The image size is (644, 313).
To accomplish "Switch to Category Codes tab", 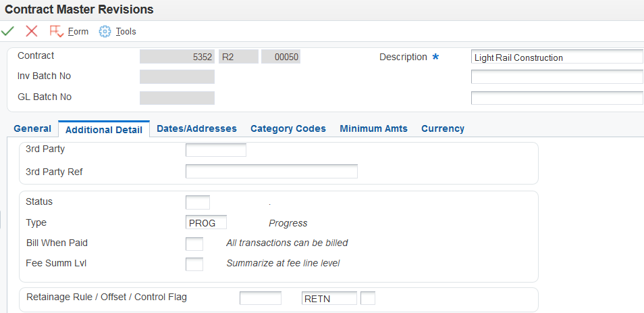I will coord(288,128).
